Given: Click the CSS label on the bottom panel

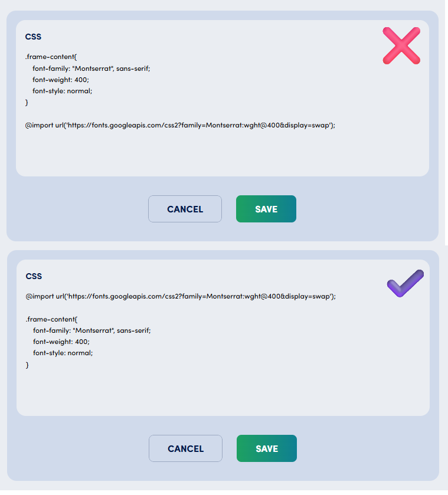Looking at the screenshot, I should pos(34,276).
